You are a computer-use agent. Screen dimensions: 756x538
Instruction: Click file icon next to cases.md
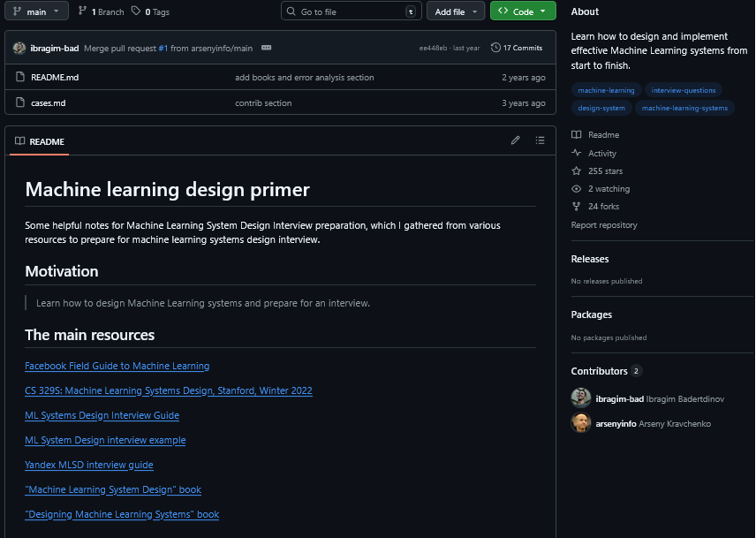(20, 102)
